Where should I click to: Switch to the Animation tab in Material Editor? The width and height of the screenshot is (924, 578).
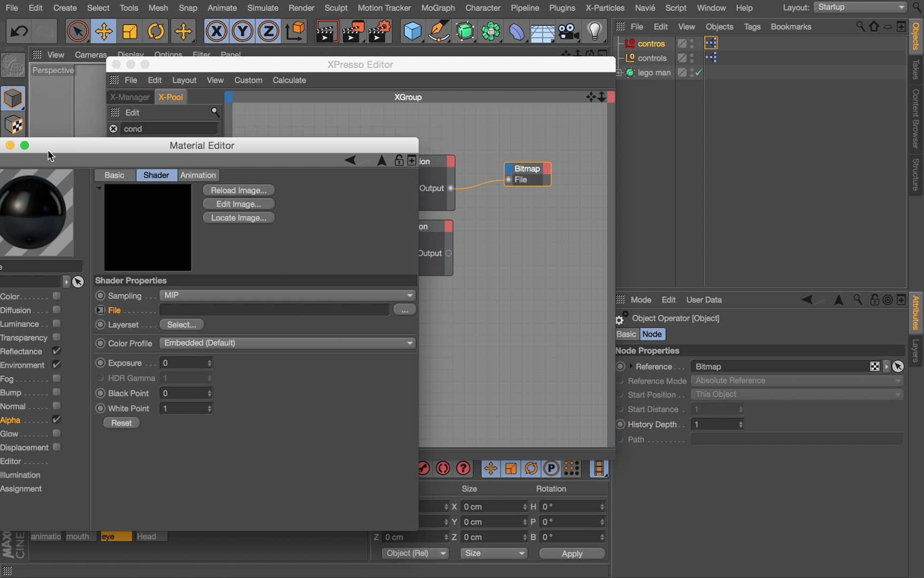(198, 175)
